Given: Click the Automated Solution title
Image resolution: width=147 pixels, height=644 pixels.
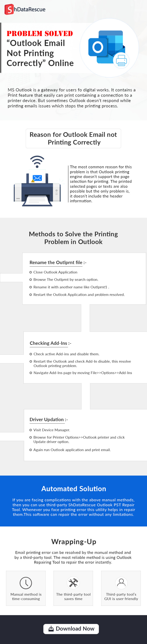Looking at the screenshot, I should click(74, 488).
